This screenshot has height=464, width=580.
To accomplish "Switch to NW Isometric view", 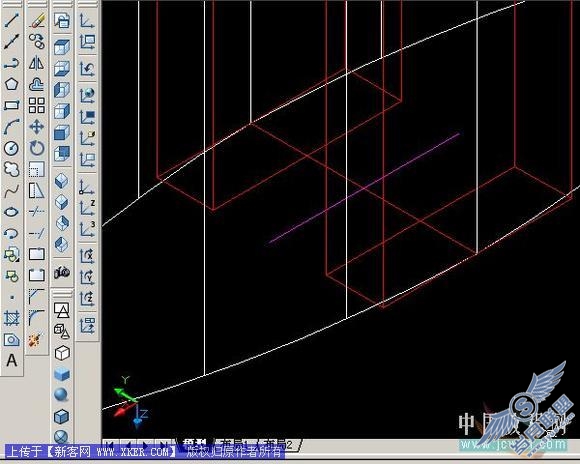I will pos(62,245).
